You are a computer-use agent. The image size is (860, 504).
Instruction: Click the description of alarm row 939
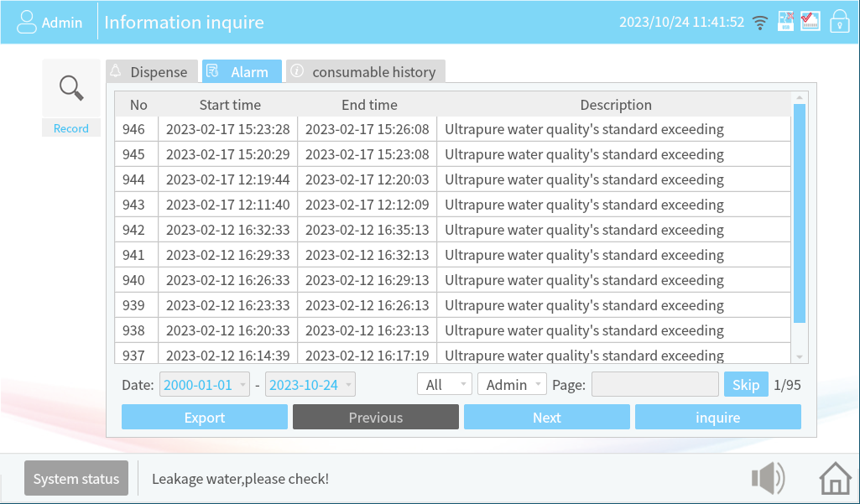tap(584, 305)
